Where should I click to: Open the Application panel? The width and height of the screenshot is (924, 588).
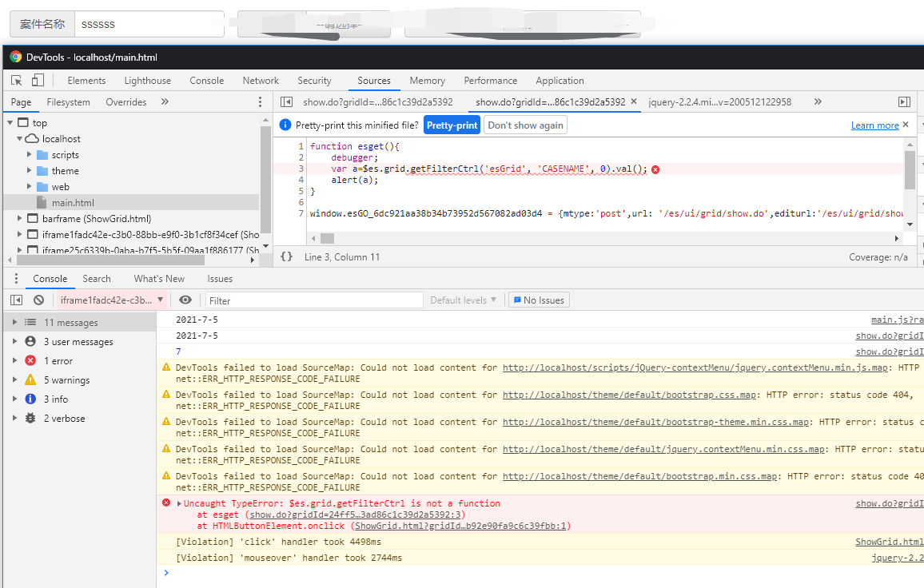tap(560, 81)
